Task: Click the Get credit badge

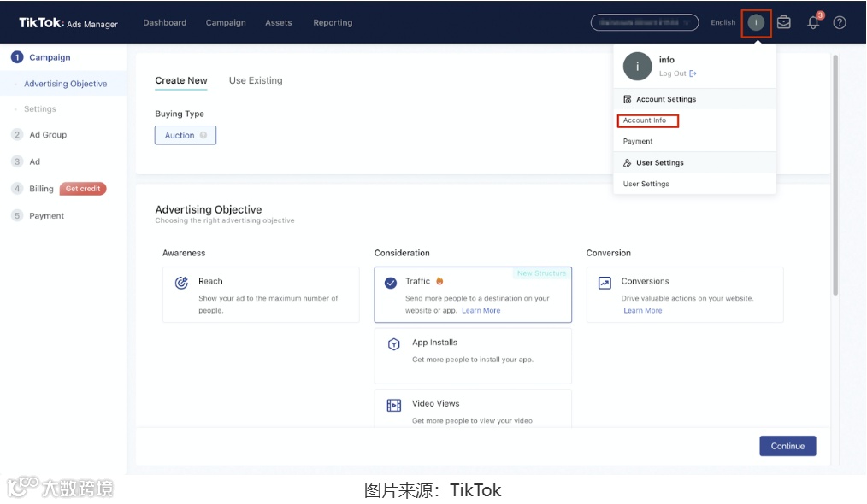Action: coord(83,189)
